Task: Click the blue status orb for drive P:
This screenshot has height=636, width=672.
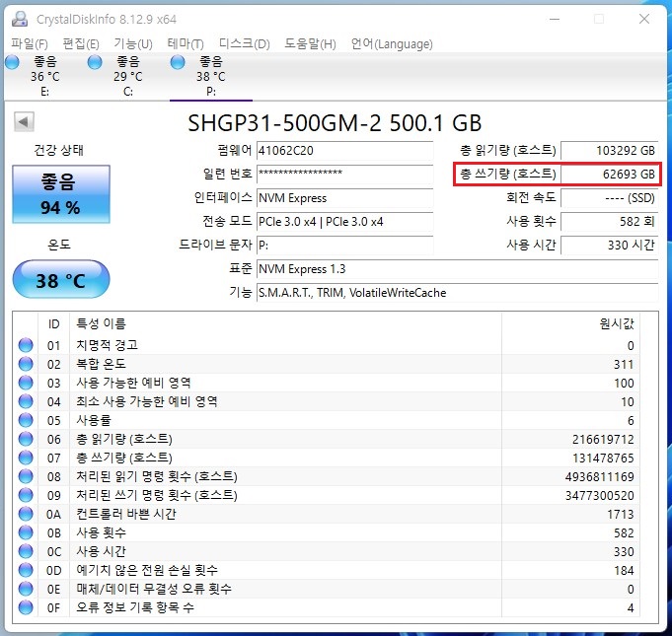Action: [x=178, y=62]
